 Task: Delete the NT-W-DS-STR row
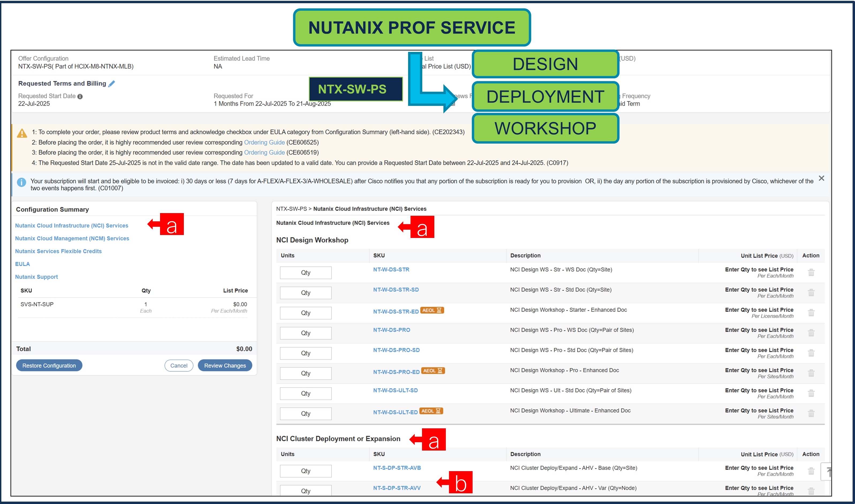811,272
